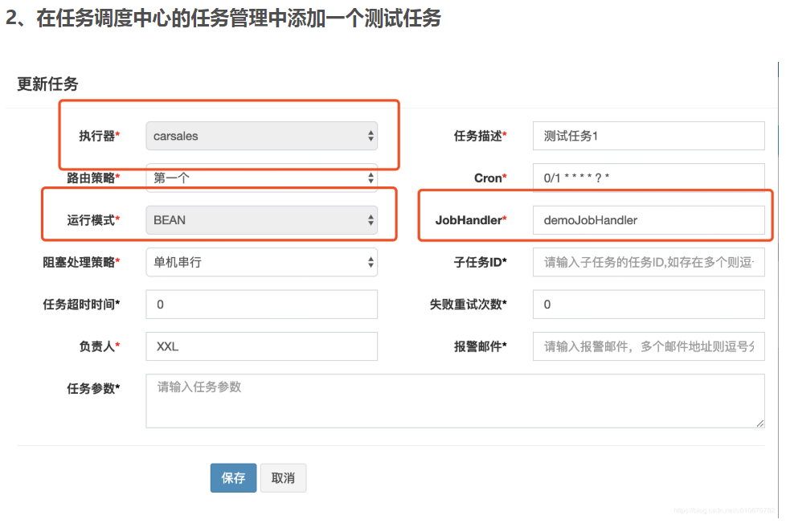Click the 取消 button to cancel editing
The width and height of the screenshot is (786, 532).
pyautogui.click(x=283, y=477)
